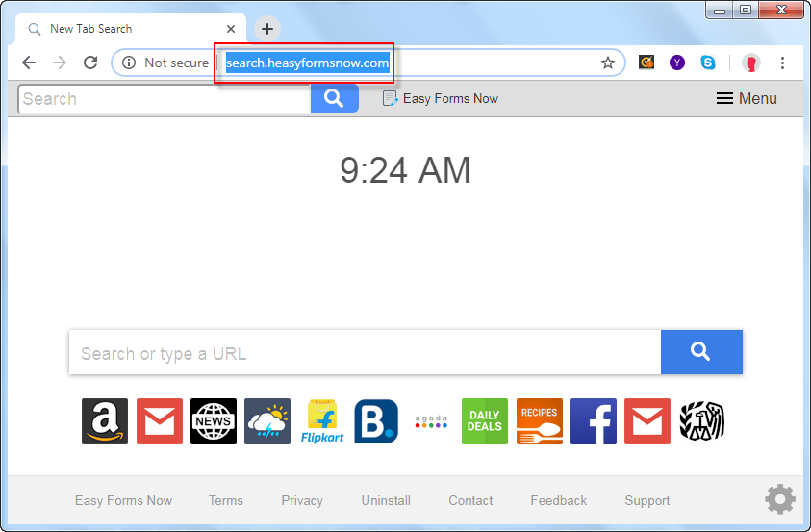
Task: Open the Booking.com B shortcut tile
Action: click(x=376, y=420)
